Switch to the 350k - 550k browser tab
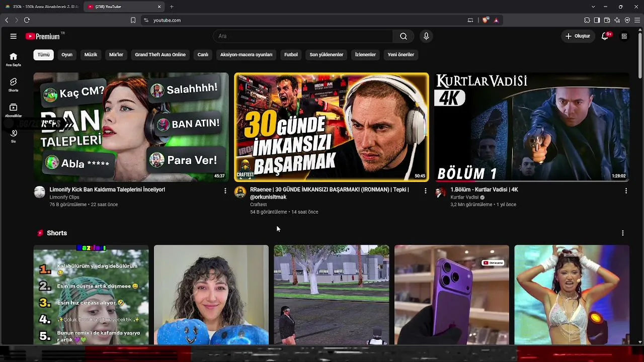Viewport: 644px width, 362px height. point(41,7)
